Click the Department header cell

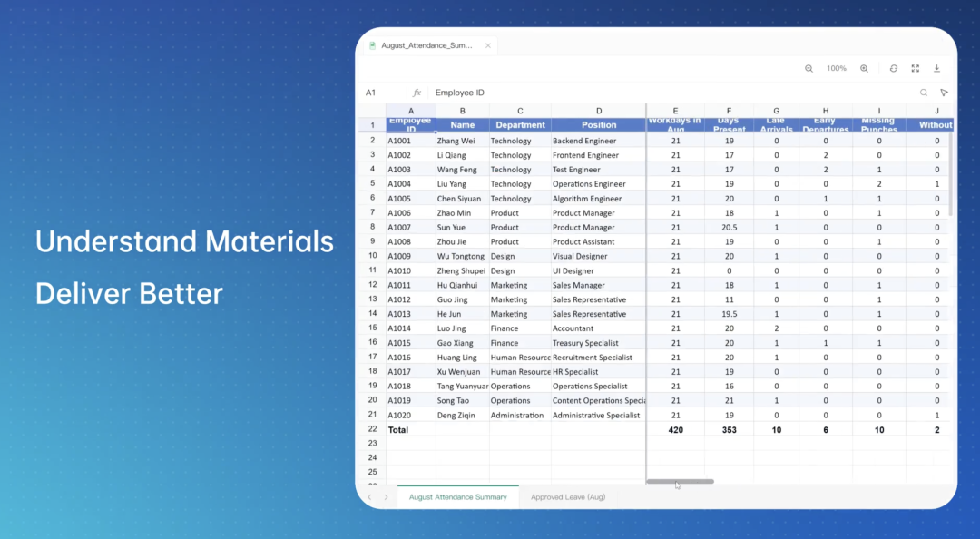(x=520, y=125)
